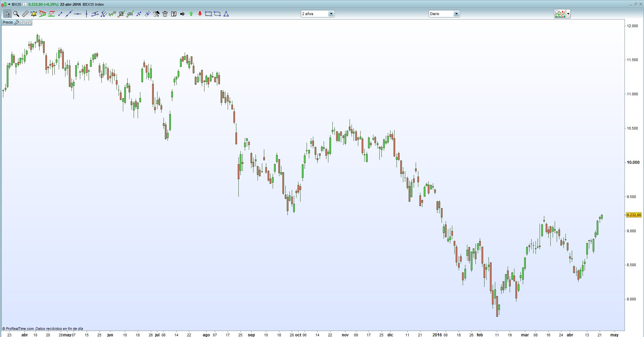The height and width of the screenshot is (337, 644).
Task: Click the 10.000 price axis label
Action: click(x=633, y=162)
